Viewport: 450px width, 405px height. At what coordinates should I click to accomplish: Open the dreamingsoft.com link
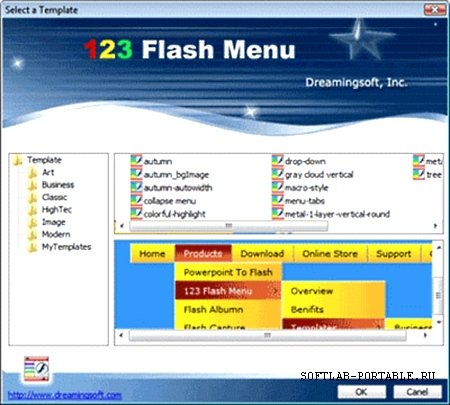pyautogui.click(x=65, y=395)
